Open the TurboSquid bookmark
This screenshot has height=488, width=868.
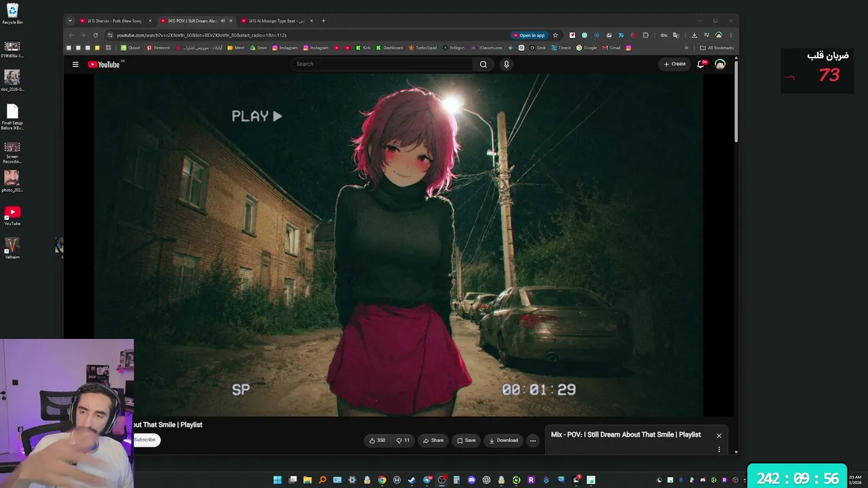point(423,48)
